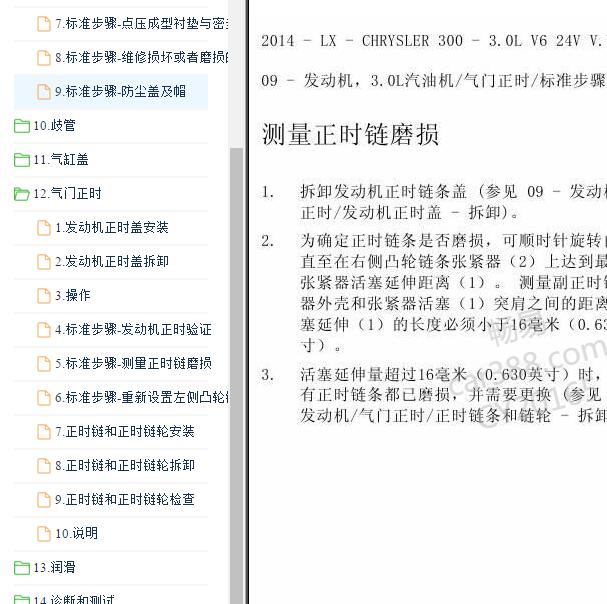Select 9.标准步骤-防尘盖及帽 entry
The image size is (607, 604).
point(120,92)
